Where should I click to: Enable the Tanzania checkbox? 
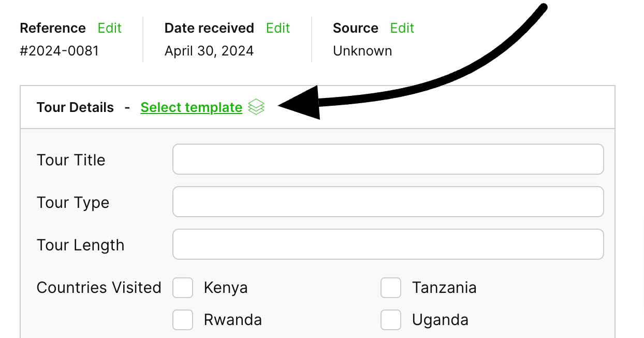pyautogui.click(x=391, y=288)
